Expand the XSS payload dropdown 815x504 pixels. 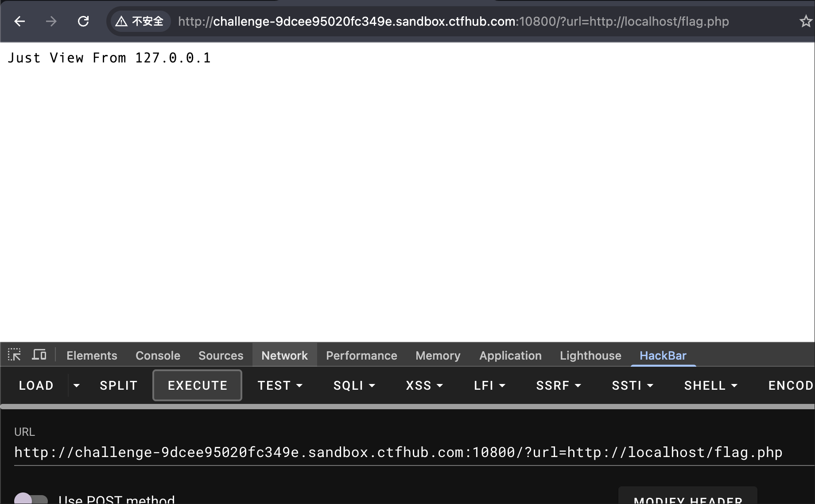coord(424,386)
